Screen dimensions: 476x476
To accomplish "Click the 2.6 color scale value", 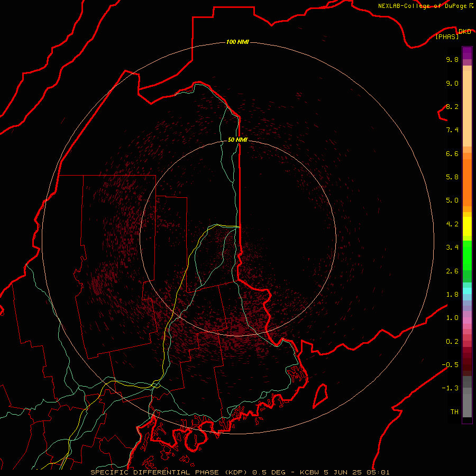I will (452, 271).
